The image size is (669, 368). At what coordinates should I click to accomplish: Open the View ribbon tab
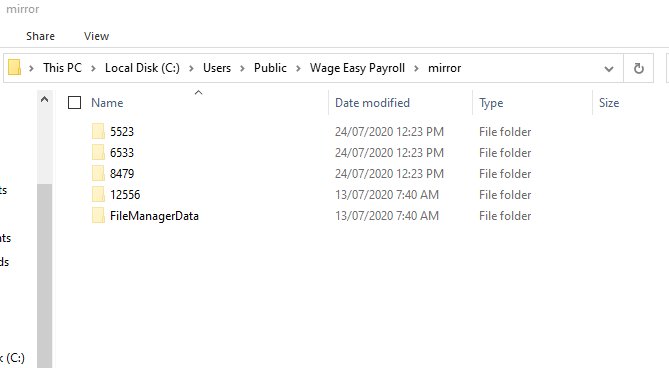tap(96, 36)
